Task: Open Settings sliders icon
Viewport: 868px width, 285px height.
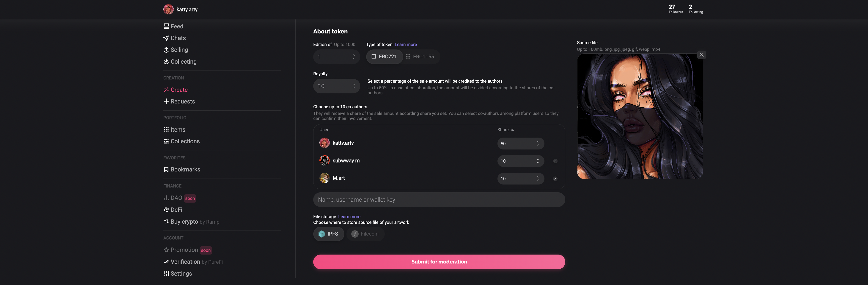Action: [x=166, y=274]
